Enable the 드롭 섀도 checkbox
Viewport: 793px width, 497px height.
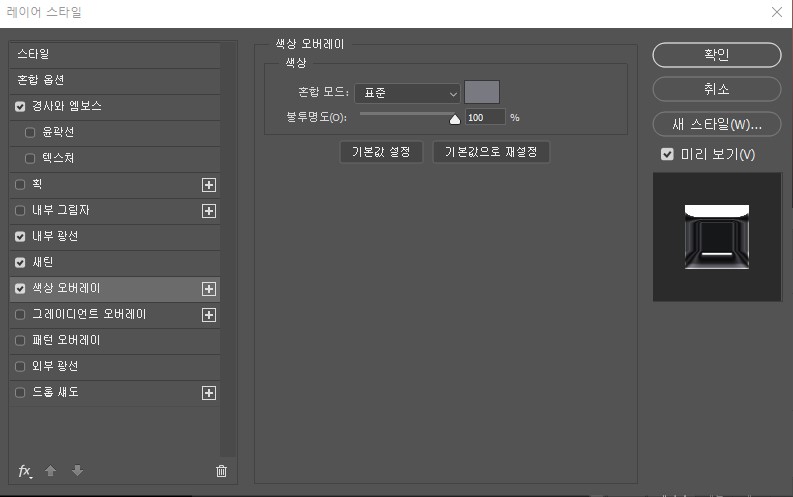pos(20,392)
